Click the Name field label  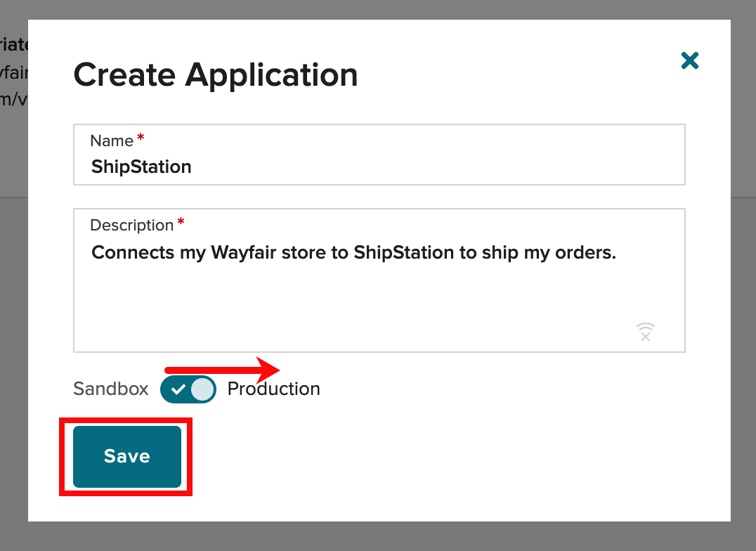coord(112,141)
